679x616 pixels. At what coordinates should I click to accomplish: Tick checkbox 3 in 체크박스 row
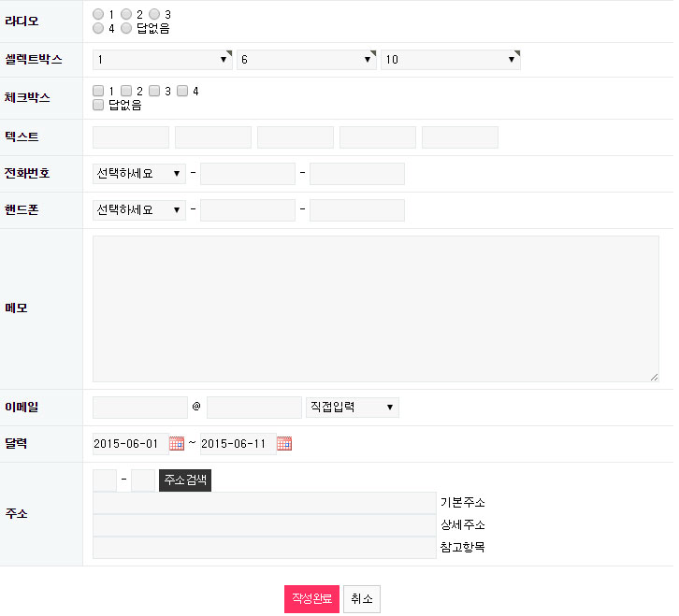[154, 91]
